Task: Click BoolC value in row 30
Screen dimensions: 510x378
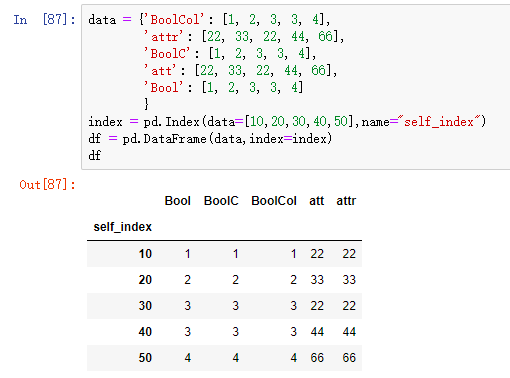Action: tap(236, 306)
